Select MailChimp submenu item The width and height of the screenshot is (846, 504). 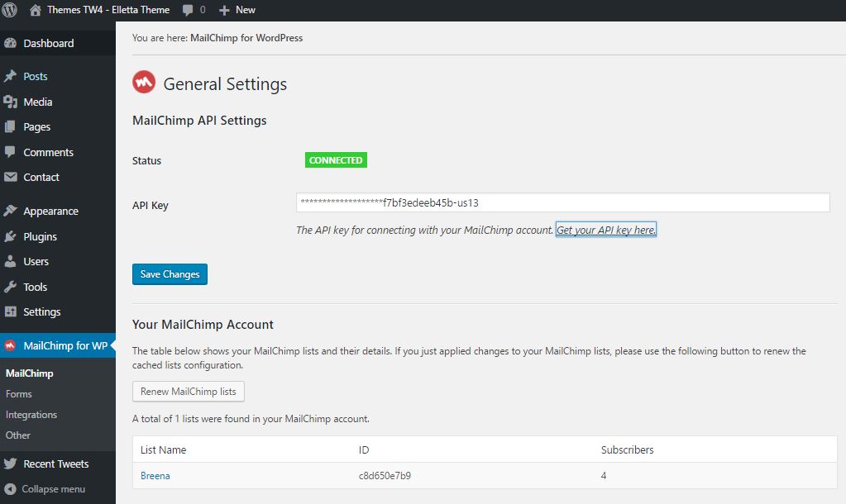click(x=29, y=373)
